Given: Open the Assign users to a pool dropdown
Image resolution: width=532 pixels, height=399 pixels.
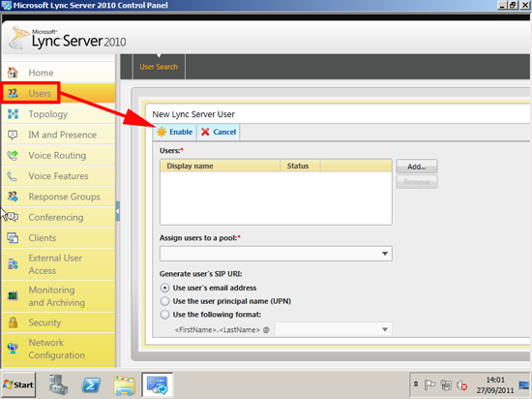Looking at the screenshot, I should pyautogui.click(x=276, y=254).
